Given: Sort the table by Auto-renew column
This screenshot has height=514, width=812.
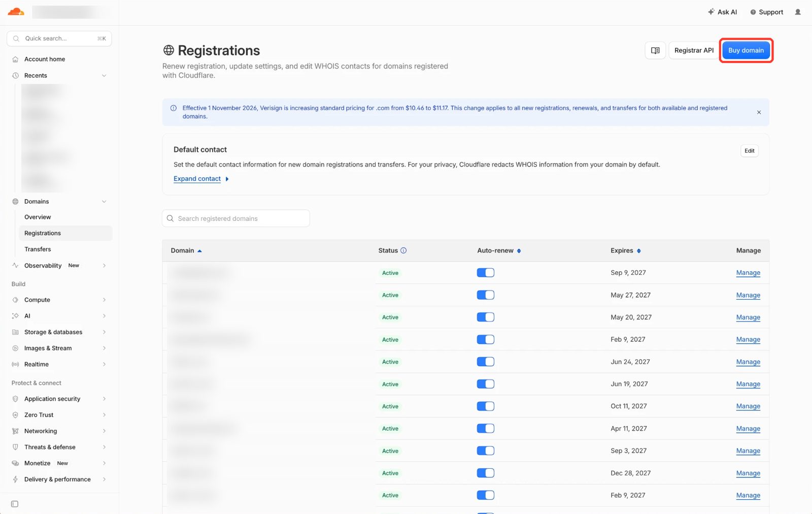Looking at the screenshot, I should click(499, 250).
